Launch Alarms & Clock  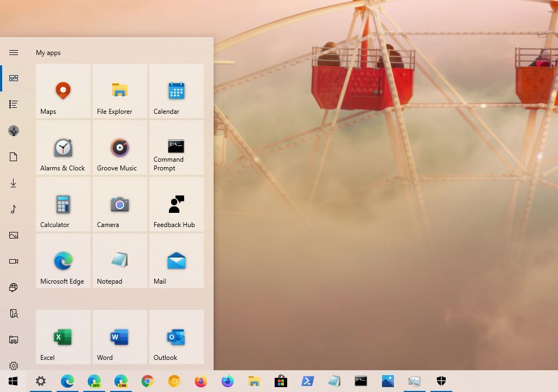[x=63, y=148]
